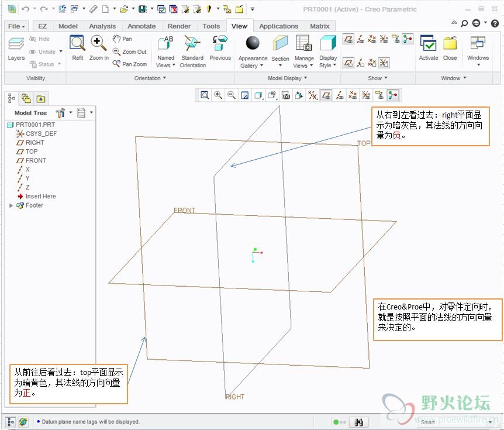
Task: Toggle plane display in the ribbon Show group
Action: pos(348,39)
